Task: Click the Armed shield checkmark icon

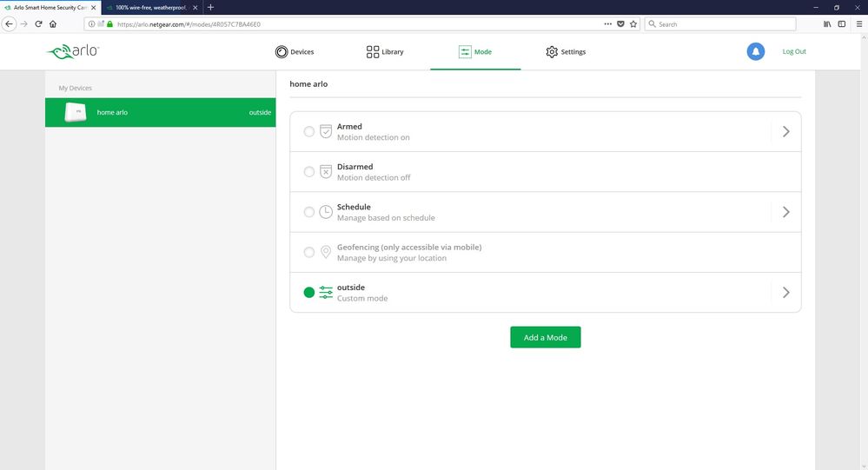Action: [x=326, y=132]
